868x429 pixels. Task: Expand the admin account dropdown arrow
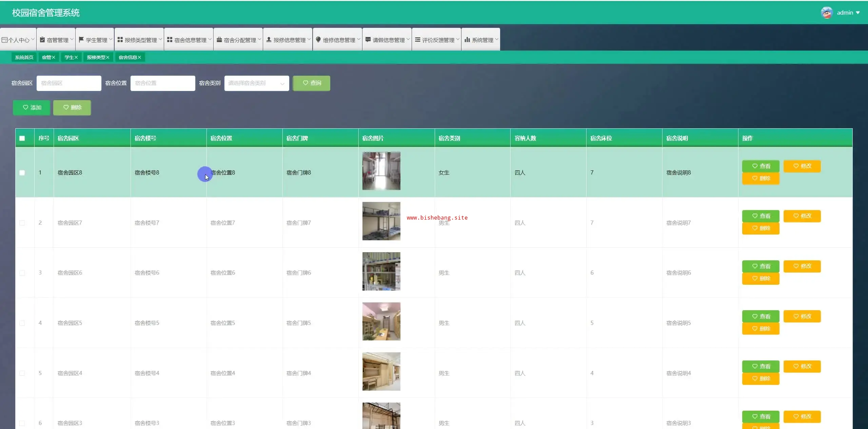coord(858,13)
